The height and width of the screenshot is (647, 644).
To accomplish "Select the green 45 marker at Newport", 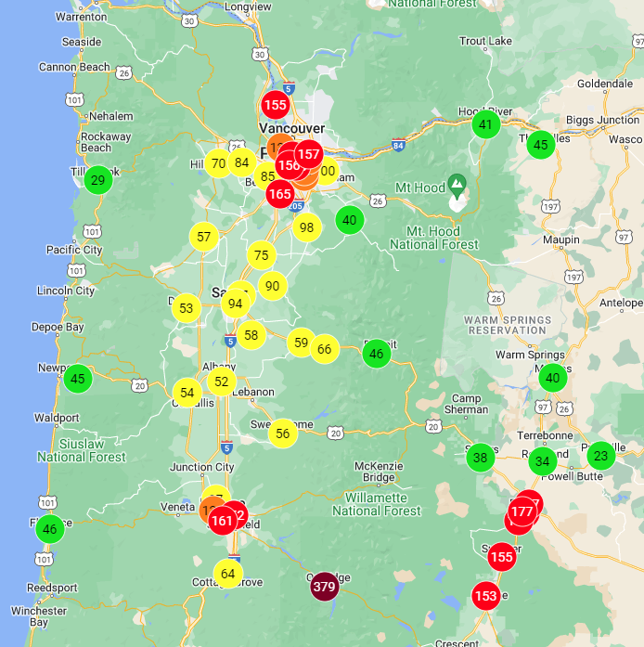I will coord(78,379).
